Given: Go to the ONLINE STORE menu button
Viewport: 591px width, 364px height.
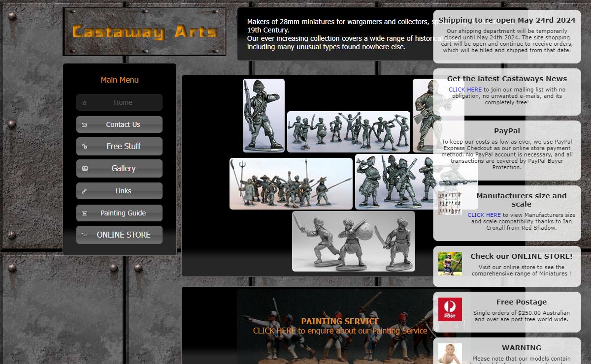Looking at the screenshot, I should 119,235.
